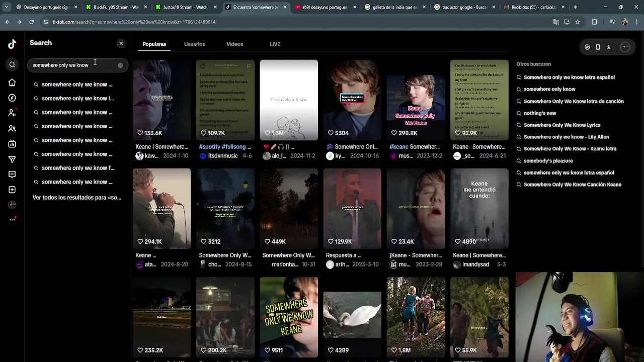Search 'Somewhere Only We Know Lyrics'

click(x=562, y=125)
